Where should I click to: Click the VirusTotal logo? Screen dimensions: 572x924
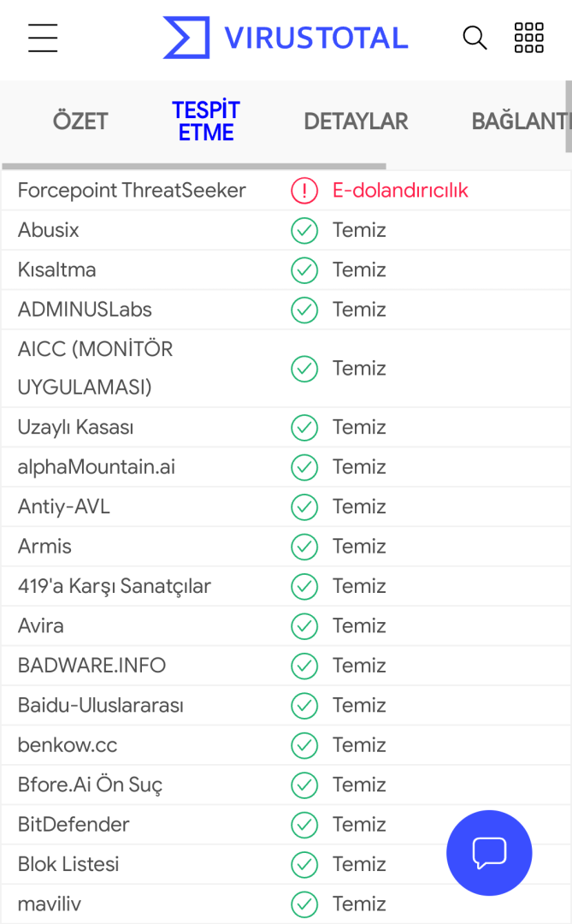click(186, 38)
